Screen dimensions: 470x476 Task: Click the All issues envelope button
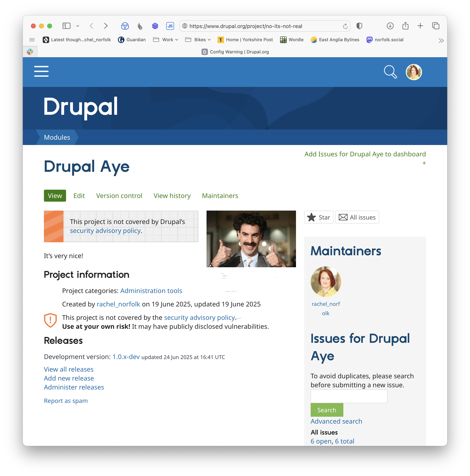(x=357, y=217)
